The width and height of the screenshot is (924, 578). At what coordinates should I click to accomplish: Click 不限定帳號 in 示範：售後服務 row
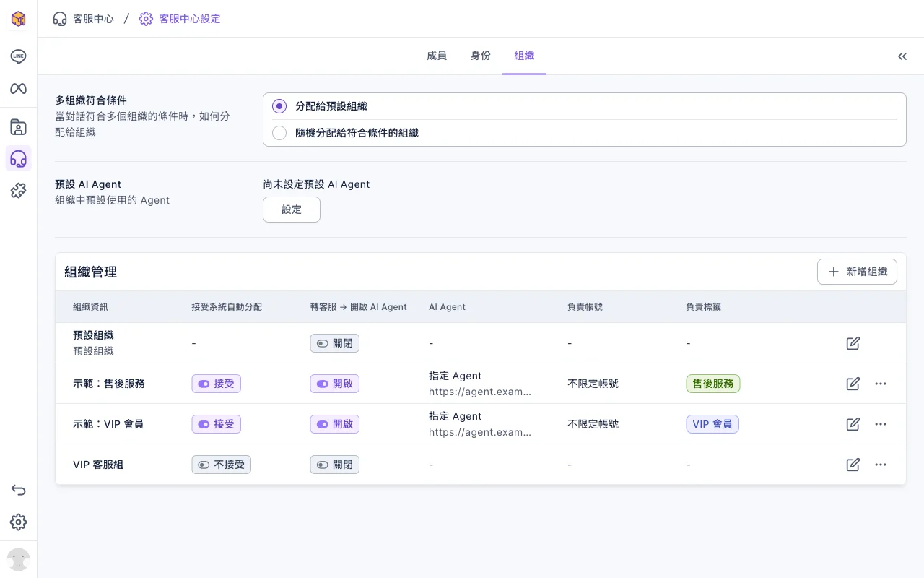[x=593, y=384]
